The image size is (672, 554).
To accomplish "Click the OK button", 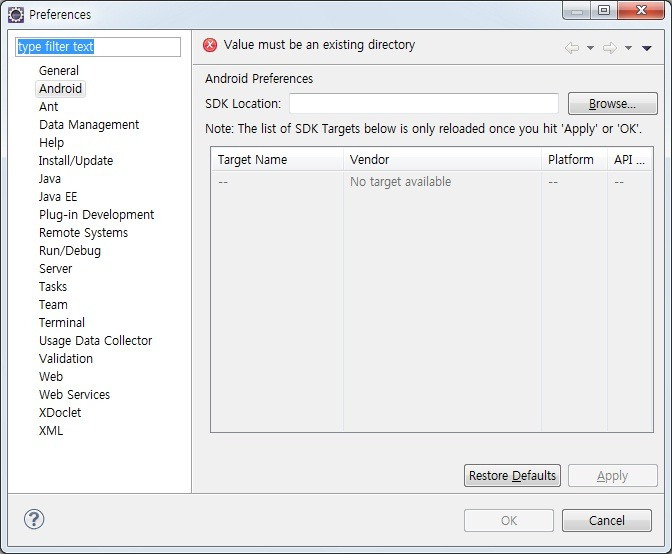I will [x=509, y=521].
